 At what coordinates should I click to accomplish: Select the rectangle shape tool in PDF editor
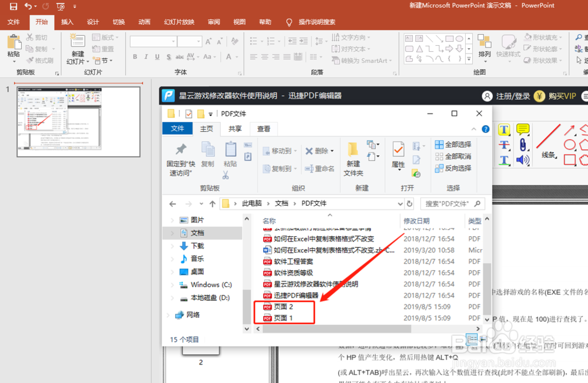click(x=570, y=160)
